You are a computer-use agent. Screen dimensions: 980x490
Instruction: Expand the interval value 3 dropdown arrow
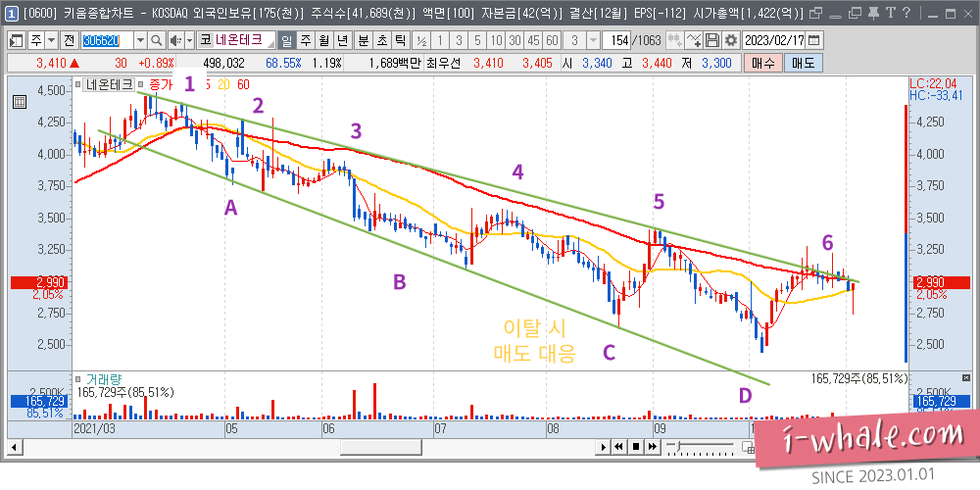click(593, 40)
